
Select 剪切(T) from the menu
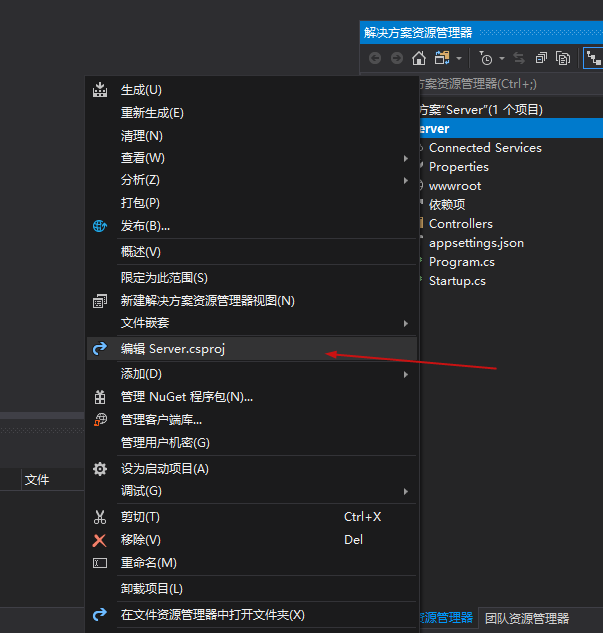click(252, 517)
